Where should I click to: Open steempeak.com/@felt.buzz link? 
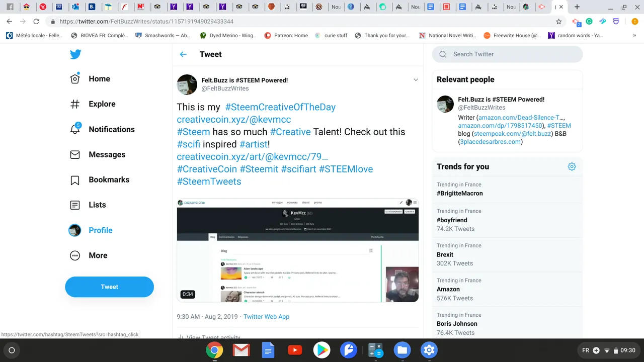coord(513,134)
